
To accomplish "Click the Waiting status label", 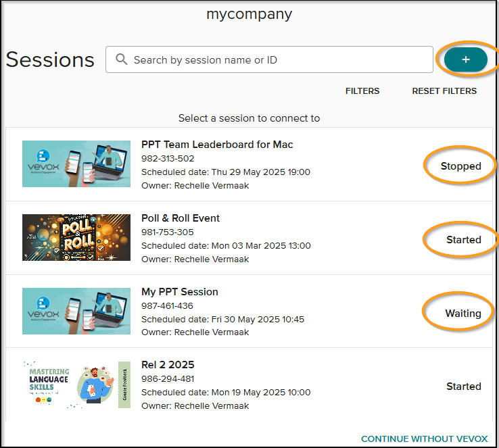I will click(x=463, y=314).
